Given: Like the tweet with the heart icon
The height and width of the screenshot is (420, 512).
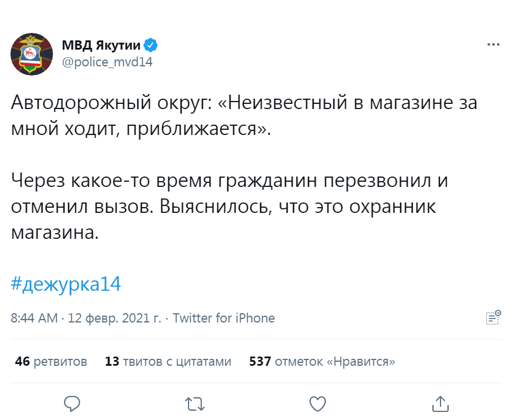Looking at the screenshot, I should pos(318,402).
